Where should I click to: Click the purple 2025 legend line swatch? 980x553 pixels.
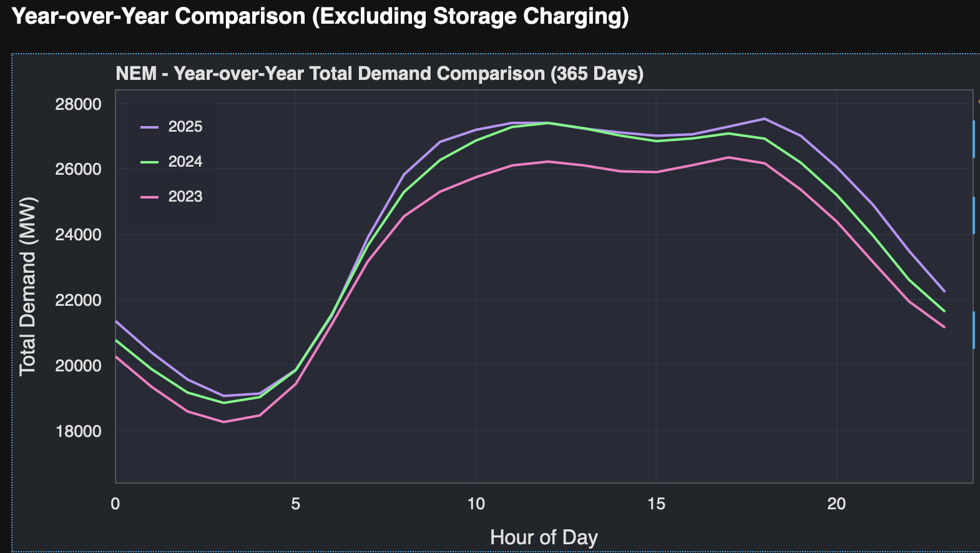pos(150,127)
